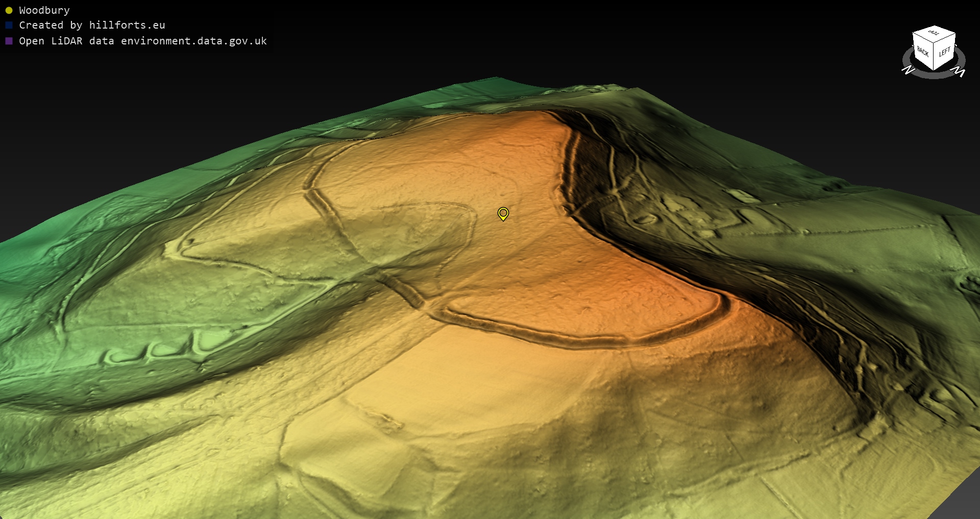Click the vertical edge between BACK and LEFT faces
This screenshot has height=519, width=980.
click(x=934, y=57)
